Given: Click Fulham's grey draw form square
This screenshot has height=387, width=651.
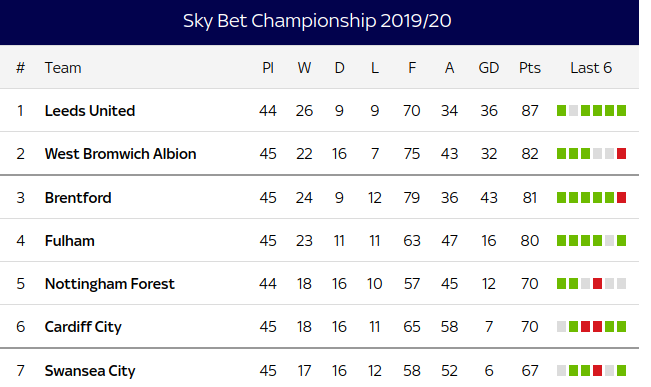Looking at the screenshot, I should click(609, 240).
